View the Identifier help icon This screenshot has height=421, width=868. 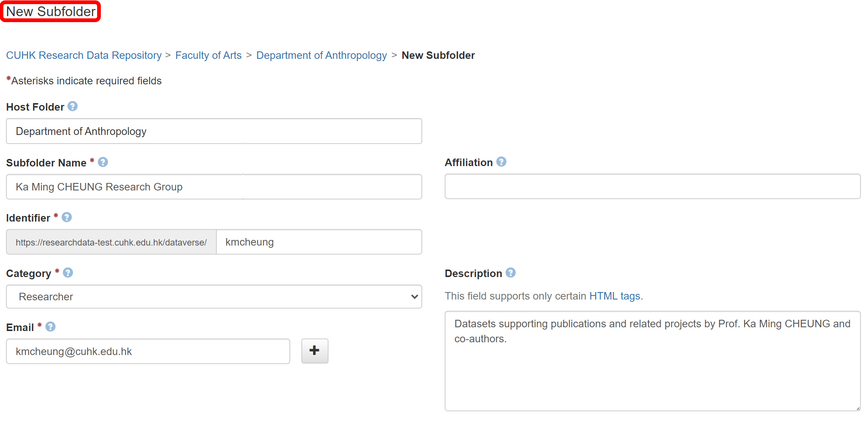[67, 217]
